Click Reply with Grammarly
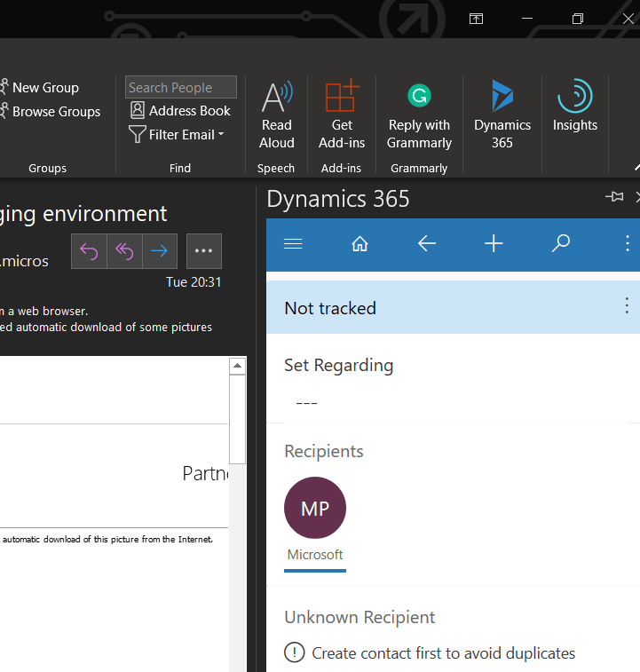The width and height of the screenshot is (640, 672). click(419, 115)
